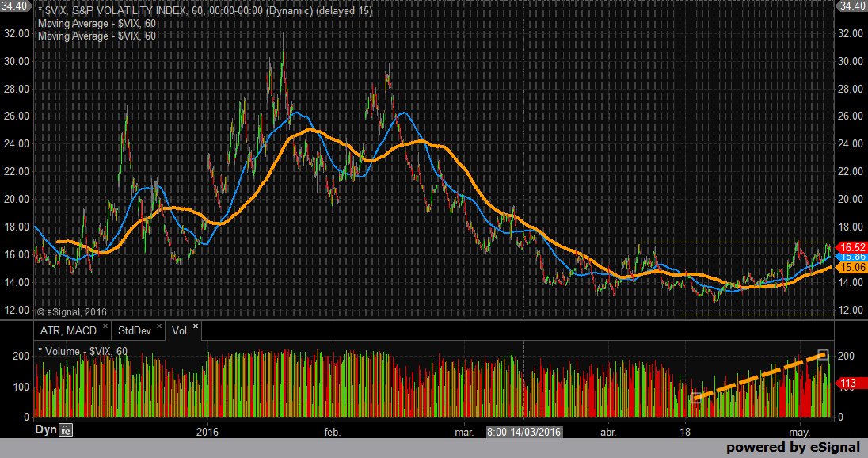Click the mar. label on time axis
This screenshot has height=458, width=868.
pyautogui.click(x=464, y=432)
